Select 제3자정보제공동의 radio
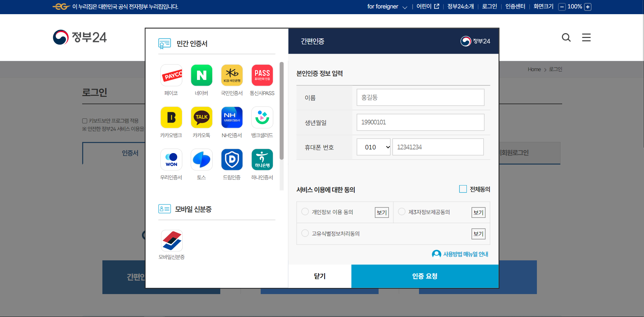The width and height of the screenshot is (644, 317). (401, 211)
